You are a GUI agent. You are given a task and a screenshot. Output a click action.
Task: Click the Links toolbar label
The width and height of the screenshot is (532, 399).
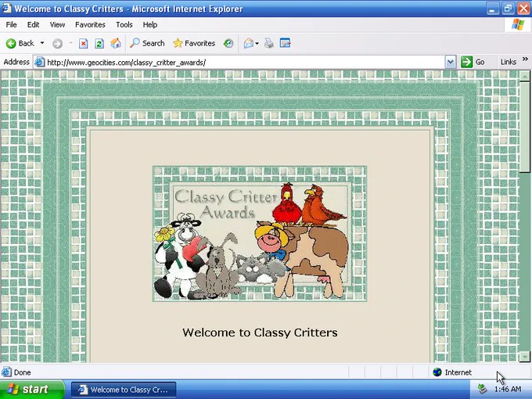(509, 62)
